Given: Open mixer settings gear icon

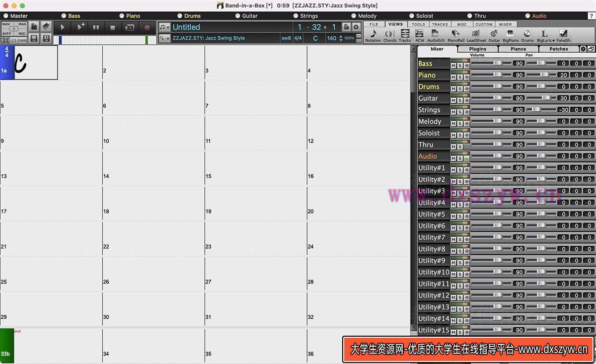Looking at the screenshot, I should click(583, 49).
